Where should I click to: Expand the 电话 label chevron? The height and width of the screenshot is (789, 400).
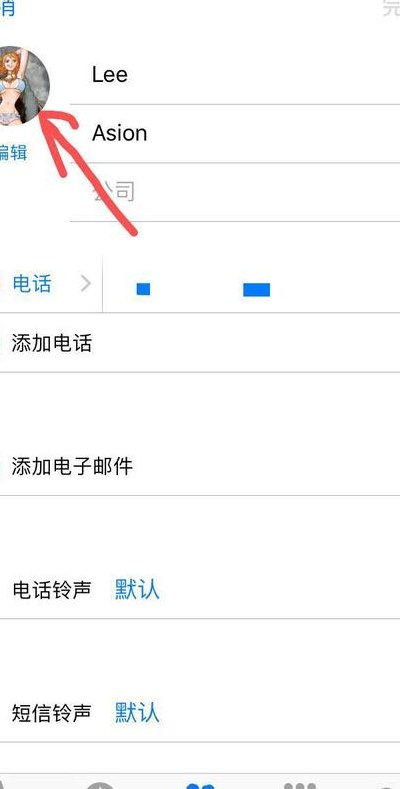tap(86, 284)
